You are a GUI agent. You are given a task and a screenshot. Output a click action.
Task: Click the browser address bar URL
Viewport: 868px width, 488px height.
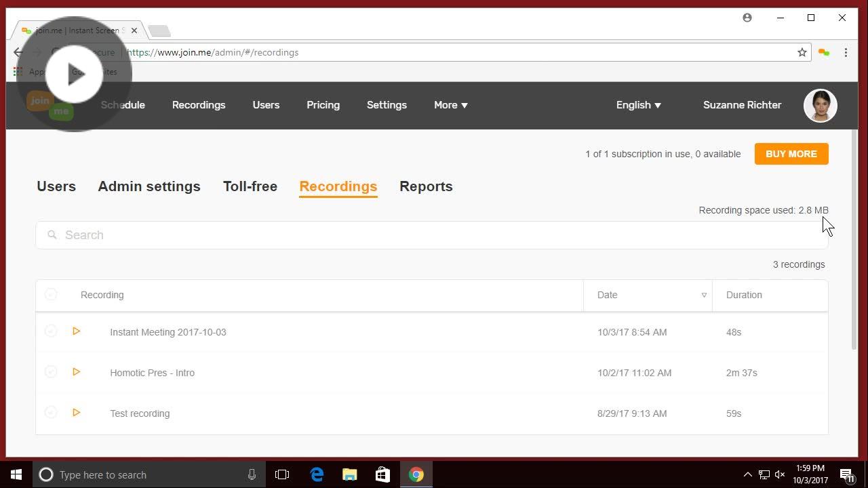point(212,52)
